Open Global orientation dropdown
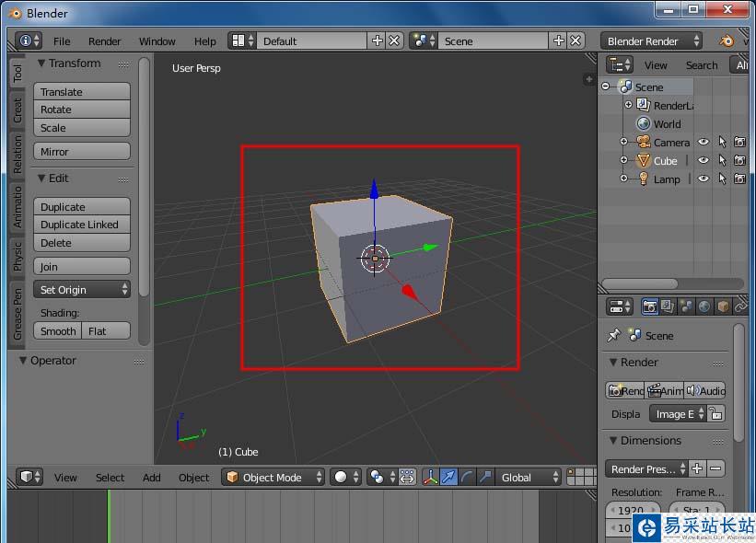 (x=529, y=477)
